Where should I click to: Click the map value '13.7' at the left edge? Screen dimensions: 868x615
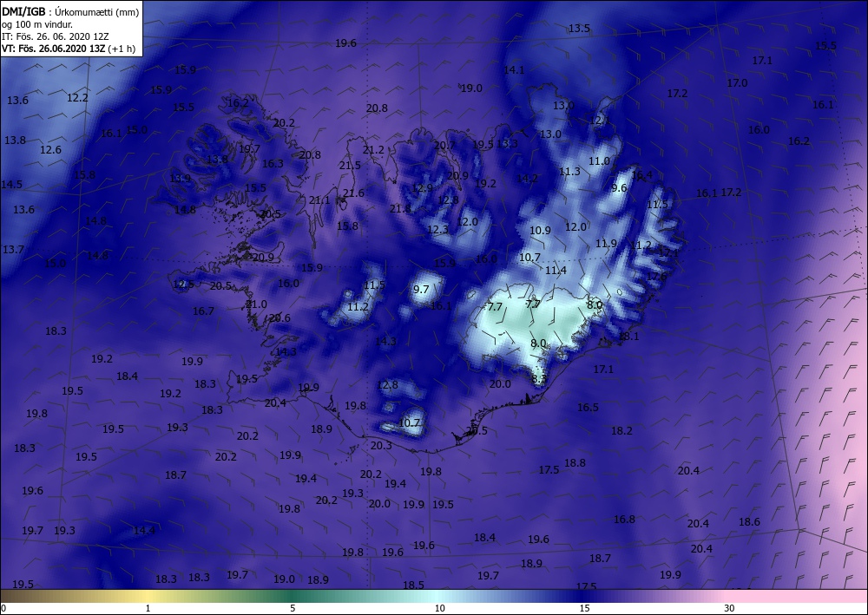(x=13, y=250)
